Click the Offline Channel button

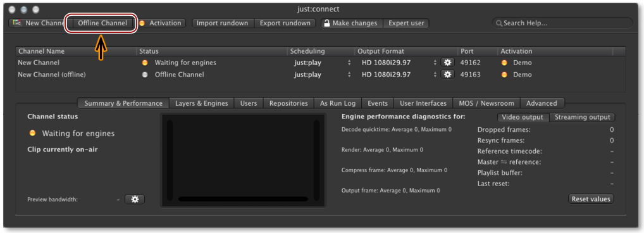(102, 23)
